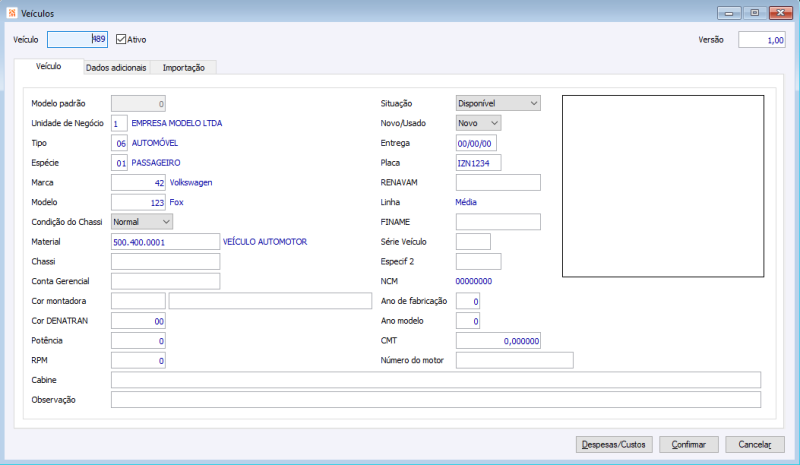Click the AUTOMÓVEL text

(x=155, y=143)
